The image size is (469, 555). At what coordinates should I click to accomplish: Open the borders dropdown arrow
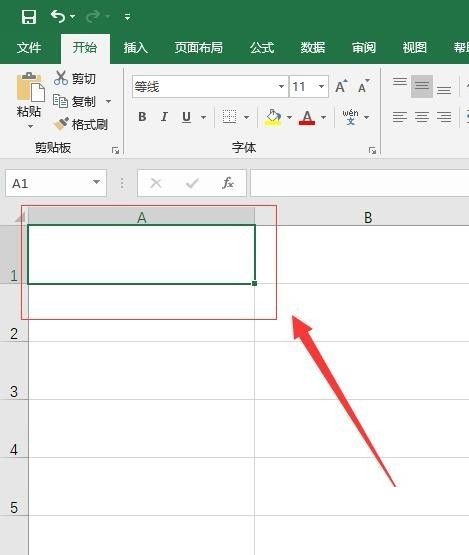tap(246, 117)
